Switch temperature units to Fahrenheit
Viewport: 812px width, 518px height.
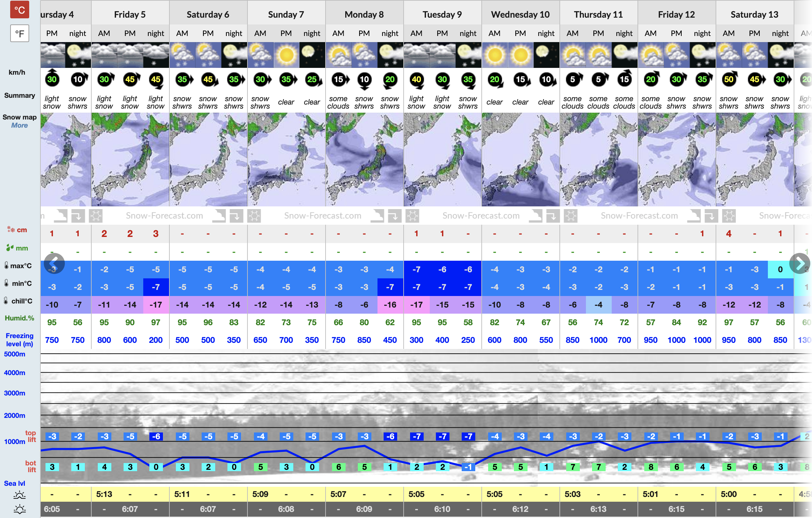(x=19, y=33)
